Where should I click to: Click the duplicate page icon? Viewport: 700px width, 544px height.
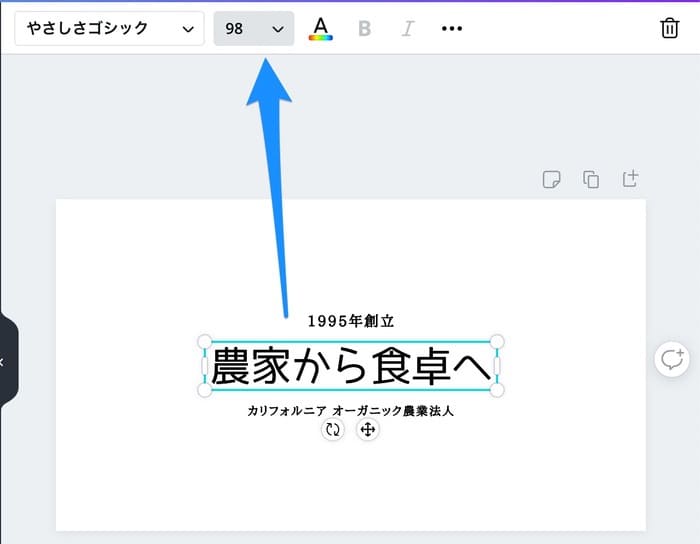pos(591,180)
